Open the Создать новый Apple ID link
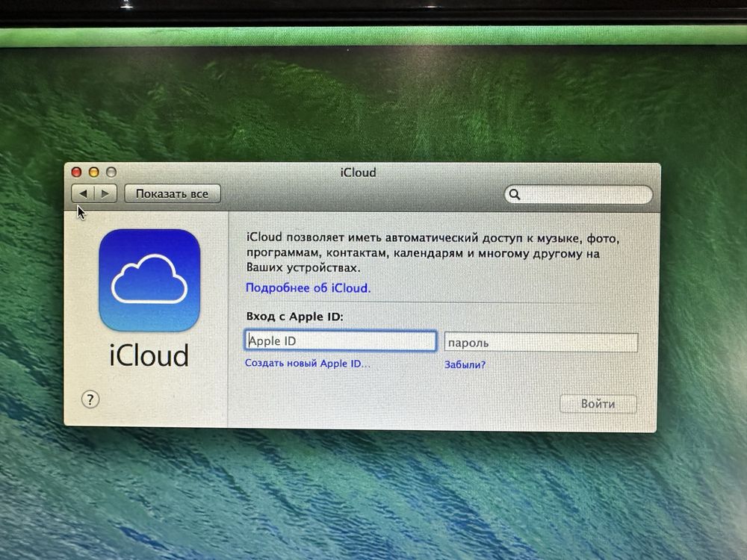This screenshot has height=560, width=747. (x=307, y=364)
